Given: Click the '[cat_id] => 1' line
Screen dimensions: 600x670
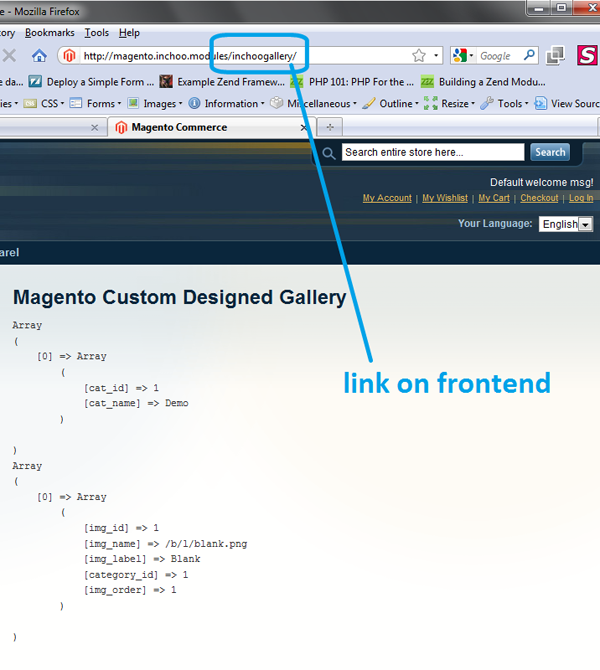Looking at the screenshot, I should 121,388.
